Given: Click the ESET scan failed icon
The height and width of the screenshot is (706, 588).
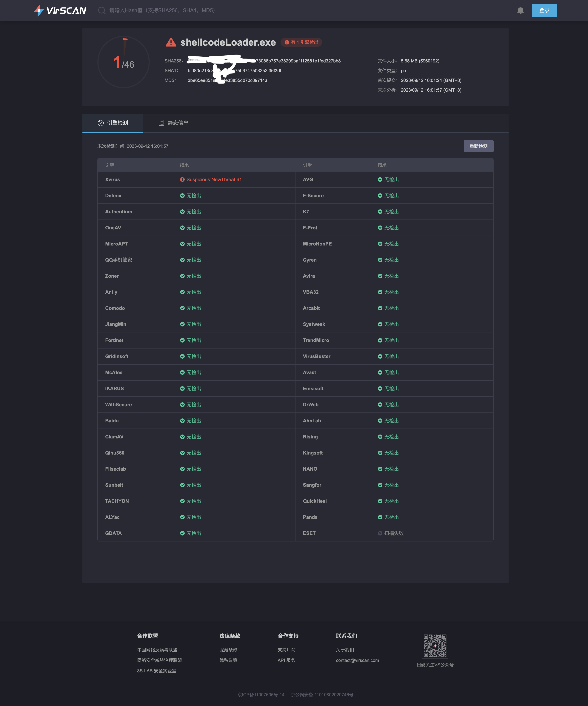Looking at the screenshot, I should click(380, 533).
